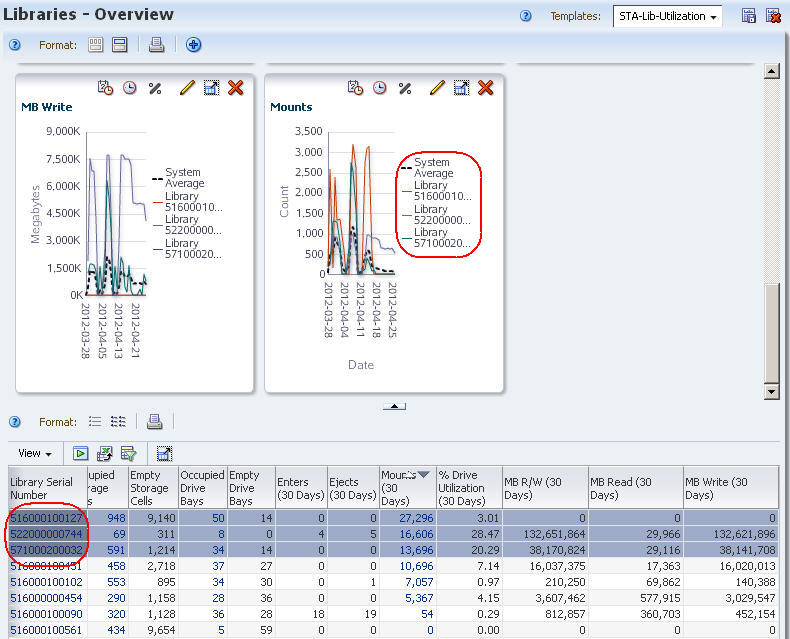This screenshot has width=790, height=639.
Task: Click graphs pane vertical scrollbar down arrow
Action: point(771,389)
